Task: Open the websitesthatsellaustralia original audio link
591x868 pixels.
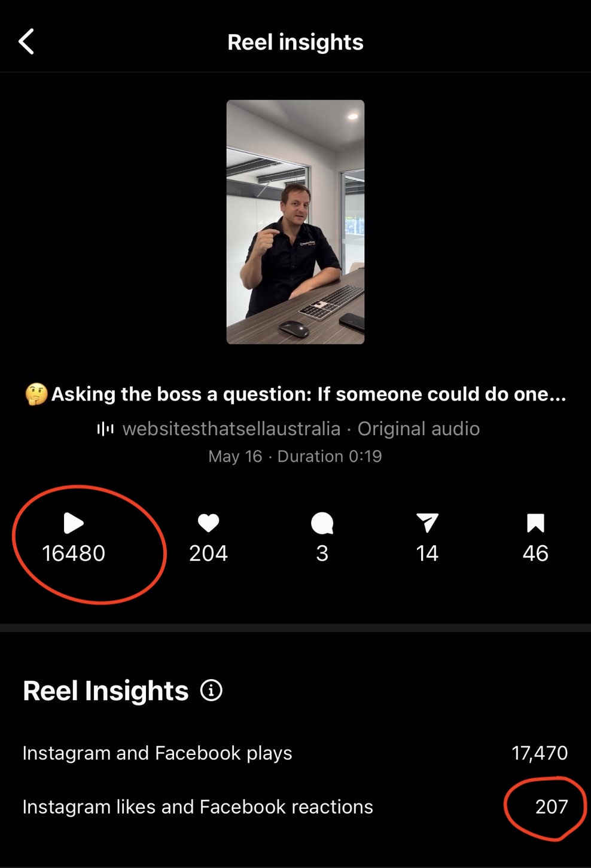Action: (x=301, y=429)
